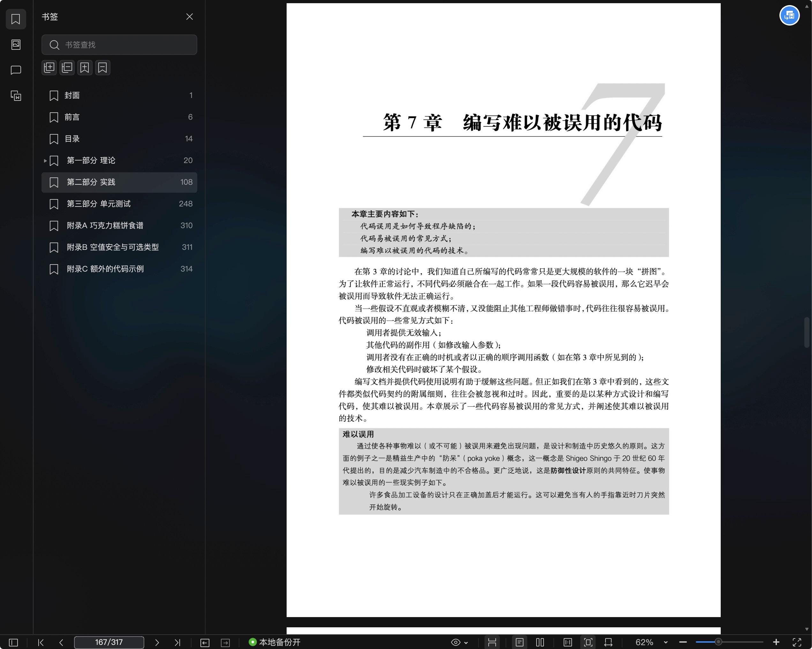Image resolution: width=812 pixels, height=649 pixels.
Task: Click the page number field 167/317
Action: [x=109, y=642]
